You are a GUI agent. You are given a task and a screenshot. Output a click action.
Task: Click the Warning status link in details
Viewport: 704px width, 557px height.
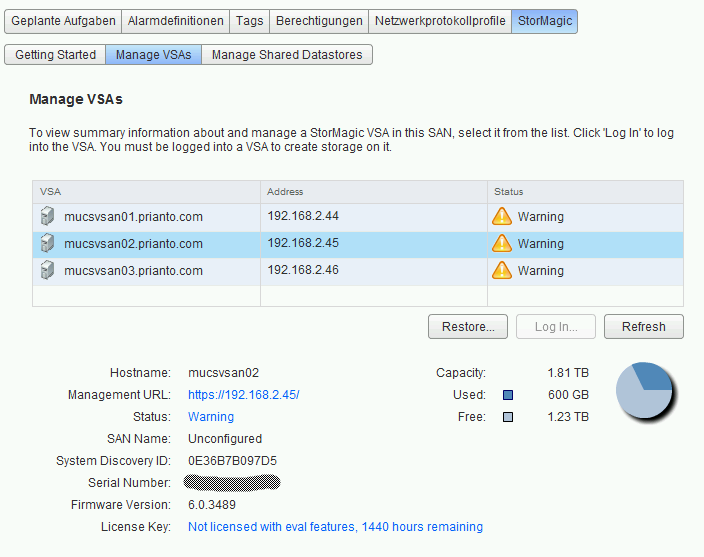click(211, 417)
